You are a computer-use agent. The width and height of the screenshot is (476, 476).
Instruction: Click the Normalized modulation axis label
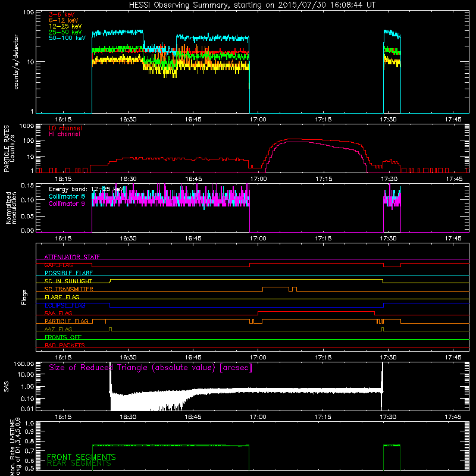(x=11, y=208)
